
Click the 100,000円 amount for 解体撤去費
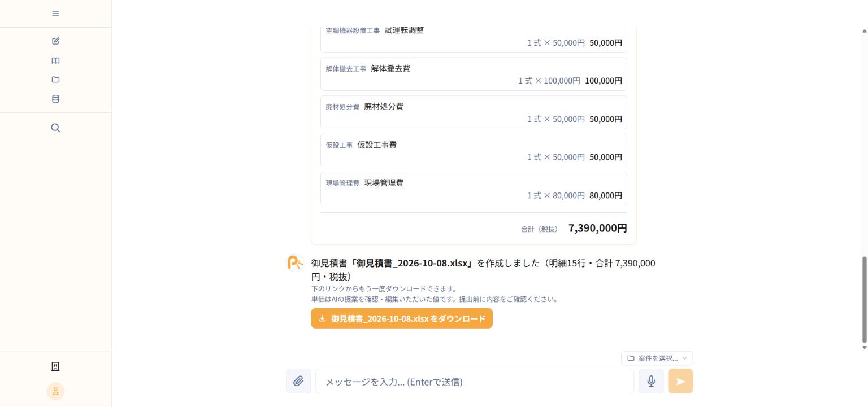click(x=604, y=81)
